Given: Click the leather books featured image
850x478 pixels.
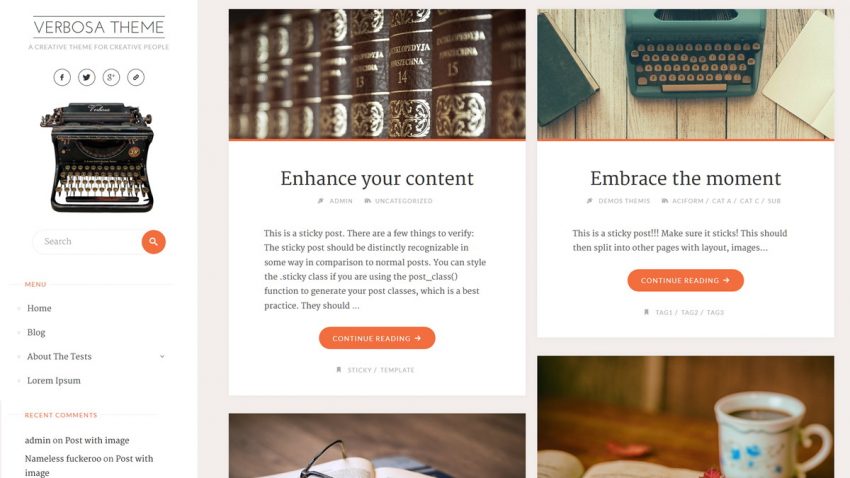Looking at the screenshot, I should tap(377, 74).
